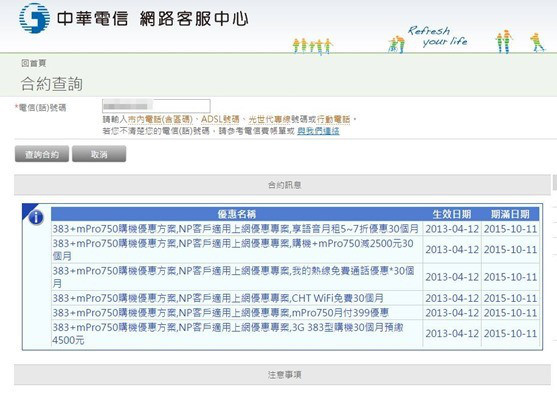Select row with 3G 383型購機30個月預繳4500元
Screen dimensions: 557x393
(x=295, y=334)
